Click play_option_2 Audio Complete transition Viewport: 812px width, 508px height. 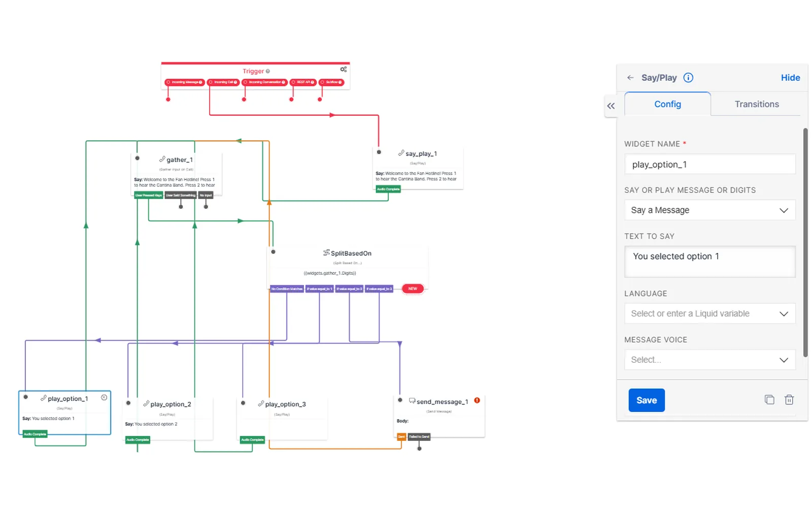(138, 439)
